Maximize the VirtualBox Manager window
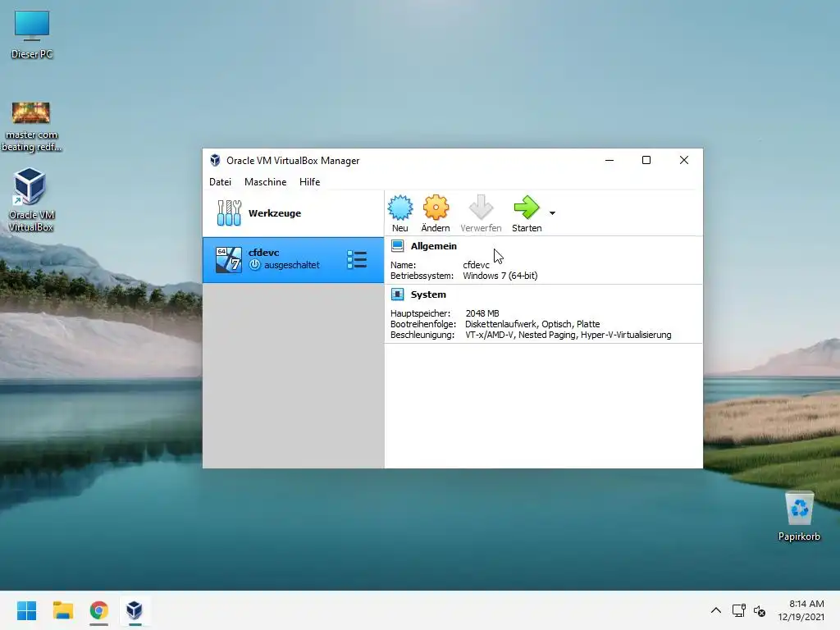 pos(646,160)
